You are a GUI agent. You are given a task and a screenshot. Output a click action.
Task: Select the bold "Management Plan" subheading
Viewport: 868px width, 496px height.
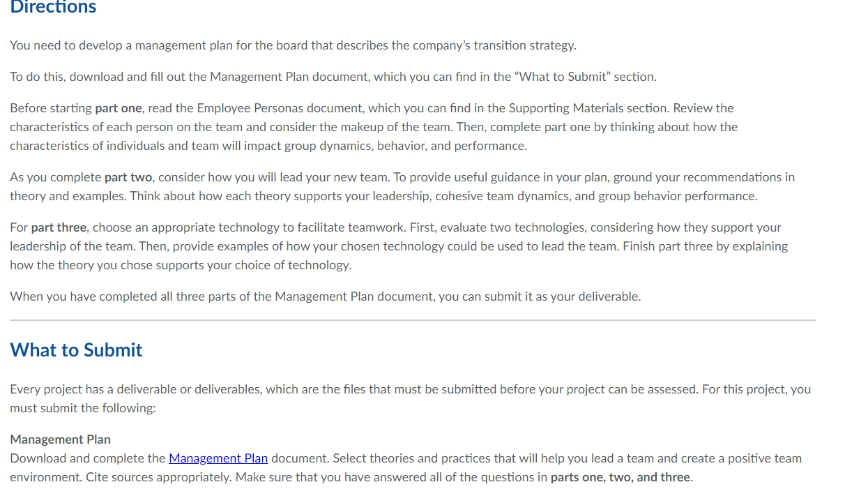click(x=60, y=439)
